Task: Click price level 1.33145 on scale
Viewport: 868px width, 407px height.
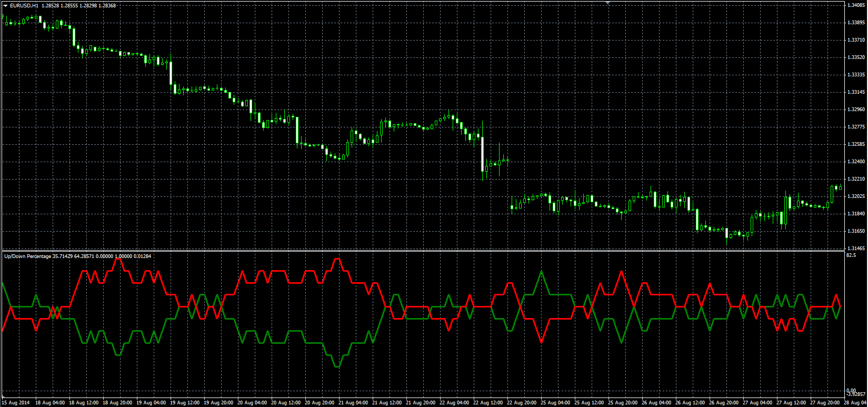Action: (856, 92)
